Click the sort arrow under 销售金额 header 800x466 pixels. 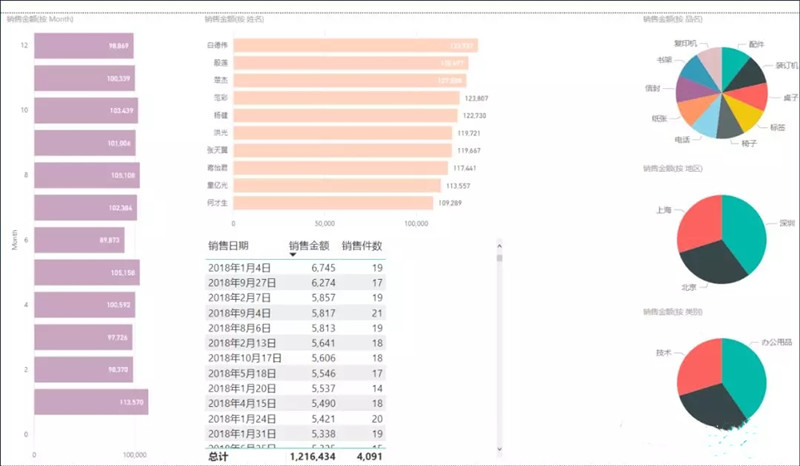[x=293, y=255]
